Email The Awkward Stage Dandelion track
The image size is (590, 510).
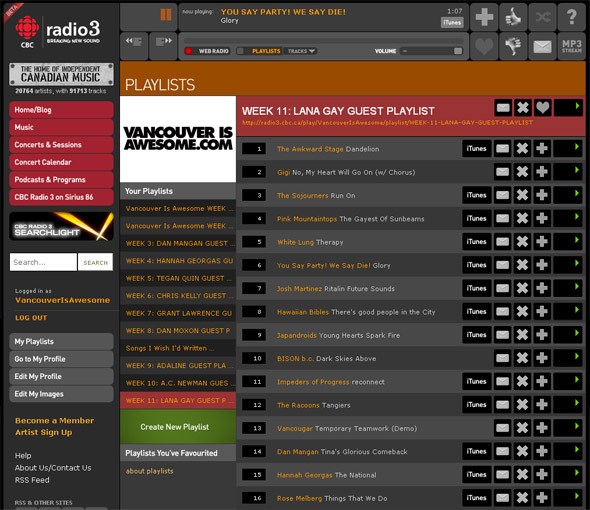tap(502, 148)
